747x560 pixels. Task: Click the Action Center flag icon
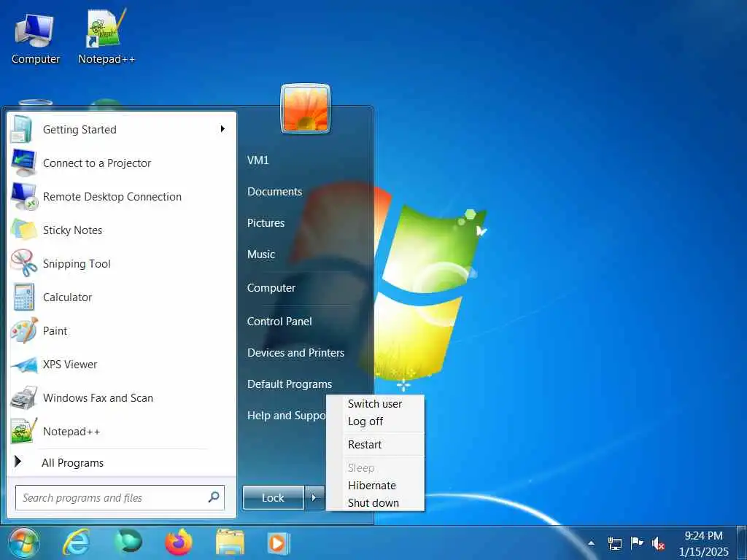pyautogui.click(x=636, y=542)
